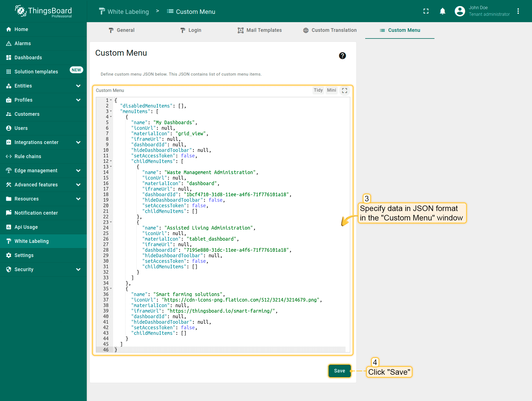Click the Integrations center icon
Screen dimensions: 532x401
coord(9,142)
